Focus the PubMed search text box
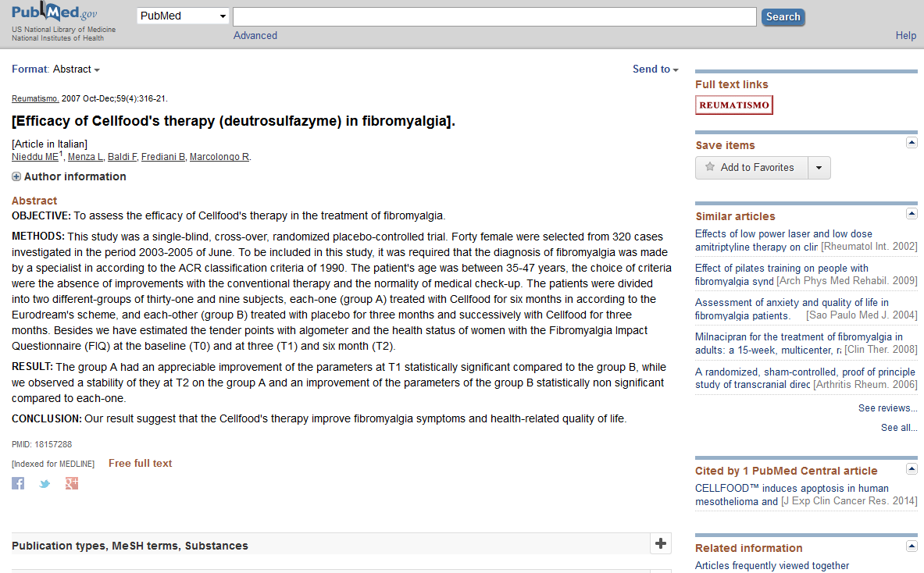 (x=494, y=16)
